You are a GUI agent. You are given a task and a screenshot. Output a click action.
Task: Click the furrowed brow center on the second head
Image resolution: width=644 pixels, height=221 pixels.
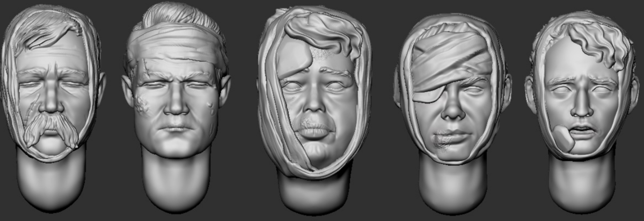[x=175, y=80]
